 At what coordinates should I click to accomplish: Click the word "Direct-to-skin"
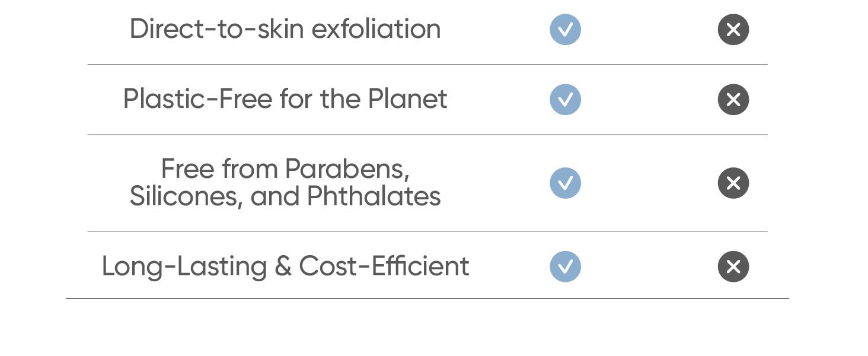[217, 29]
